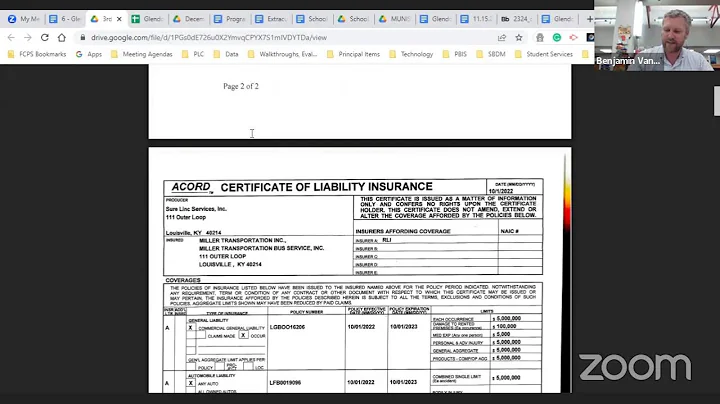720x404 pixels.
Task: Open the FCPS Bookmarks folder
Action: 37,54
